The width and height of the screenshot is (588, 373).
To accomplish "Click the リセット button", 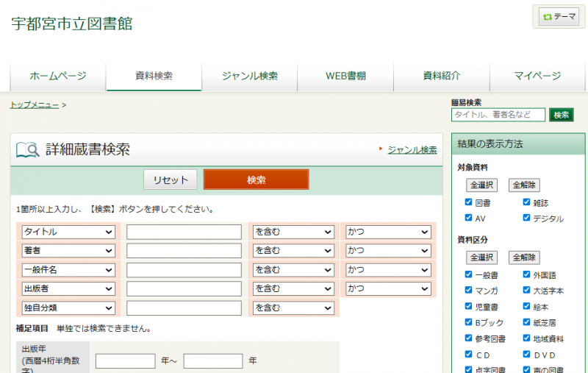I will (x=171, y=180).
